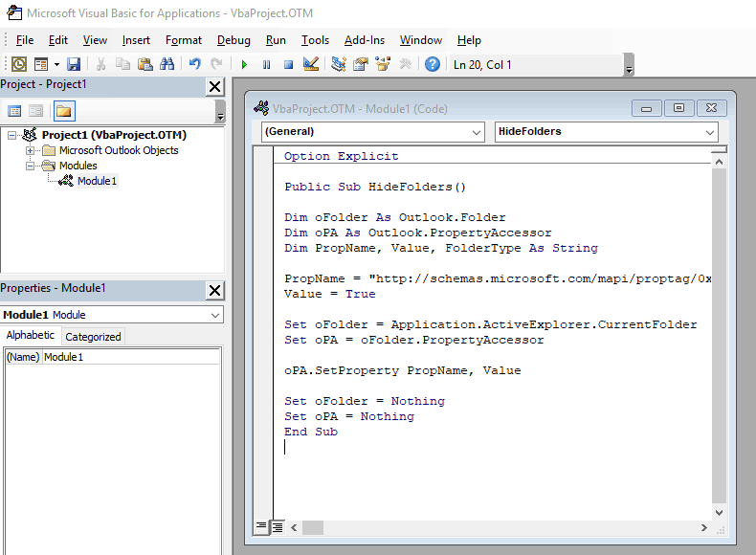This screenshot has height=555, width=756.
Task: Open the View menu
Action: [x=95, y=40]
